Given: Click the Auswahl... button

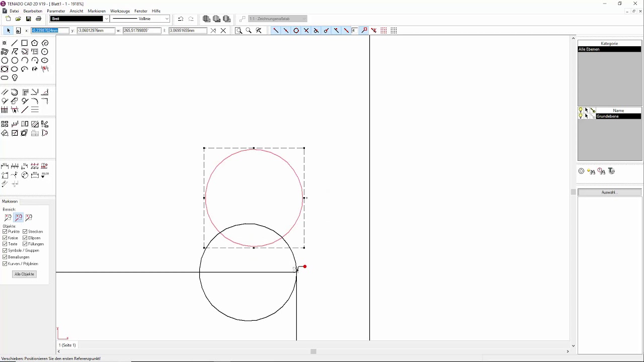Looking at the screenshot, I should 609,193.
